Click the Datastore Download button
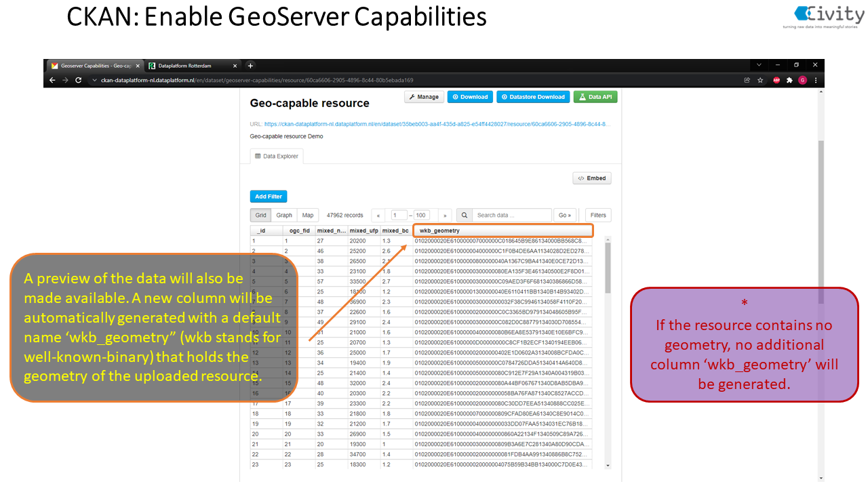 [533, 97]
